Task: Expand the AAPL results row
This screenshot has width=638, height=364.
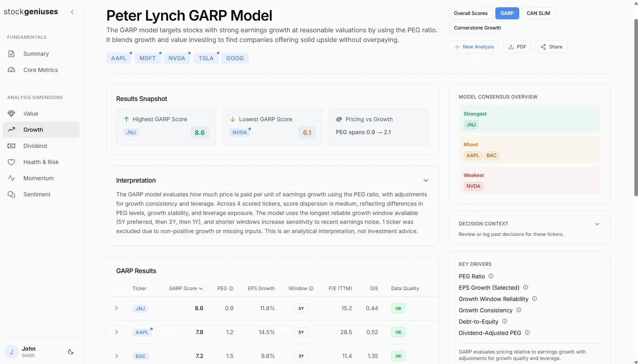Action: 116,332
